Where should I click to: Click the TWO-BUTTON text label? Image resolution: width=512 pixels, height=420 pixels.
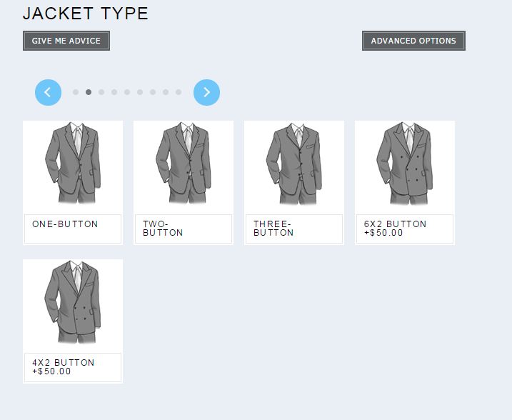pyautogui.click(x=163, y=229)
